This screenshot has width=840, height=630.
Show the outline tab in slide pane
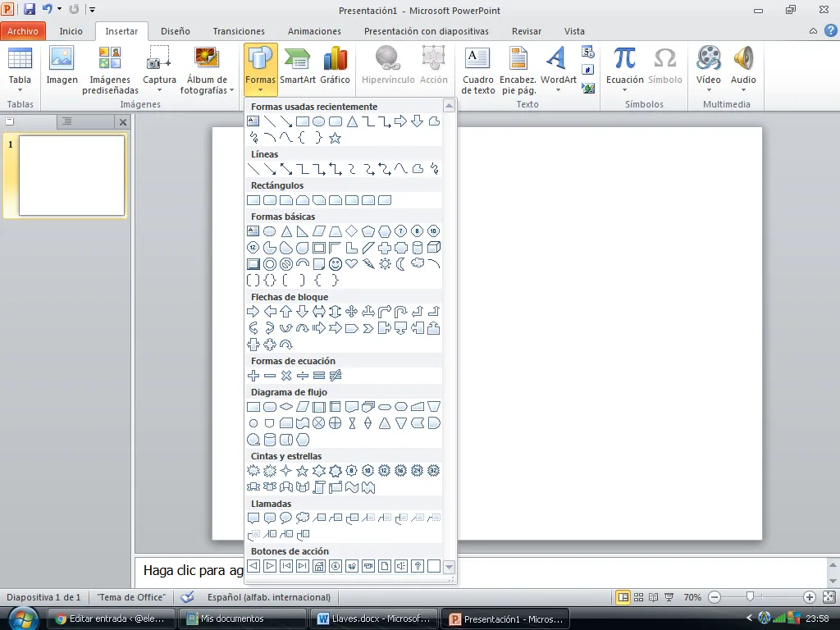(x=67, y=121)
